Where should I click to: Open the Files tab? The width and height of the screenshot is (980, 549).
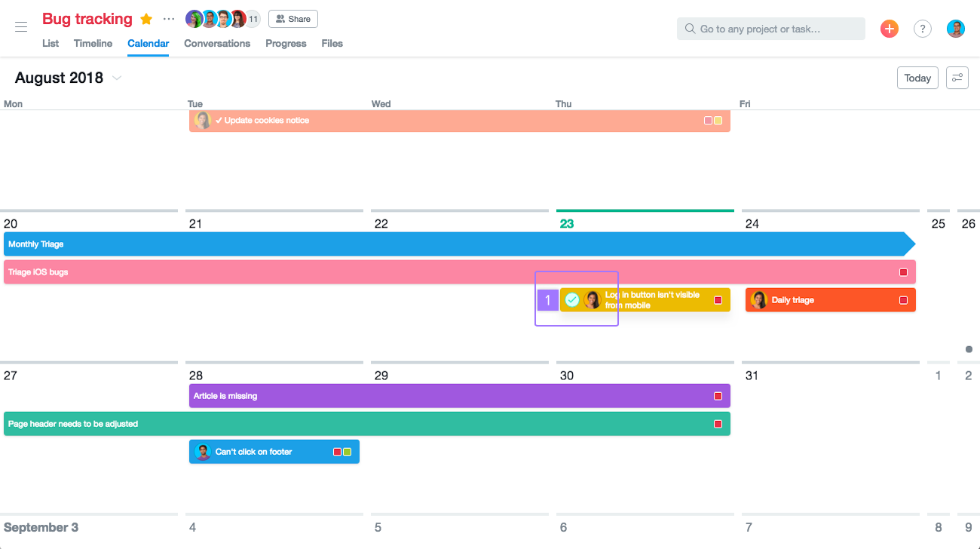tap(332, 43)
